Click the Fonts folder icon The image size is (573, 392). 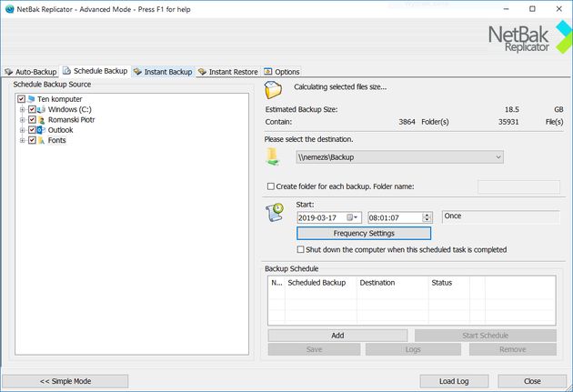click(41, 140)
